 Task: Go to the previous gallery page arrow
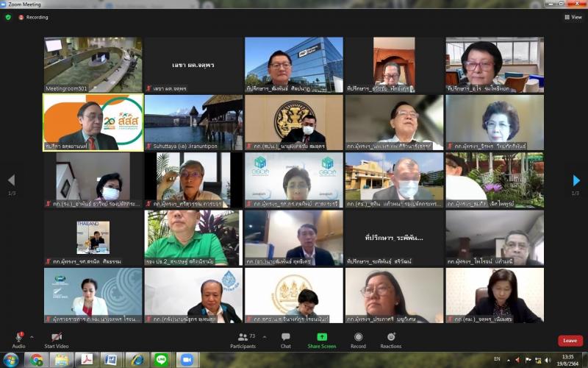click(12, 180)
